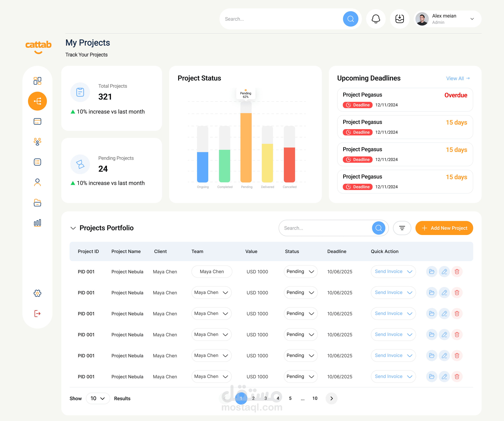The width and height of the screenshot is (504, 421).
Task: Open the dashboard grid icon in sidebar
Action: pyautogui.click(x=37, y=81)
